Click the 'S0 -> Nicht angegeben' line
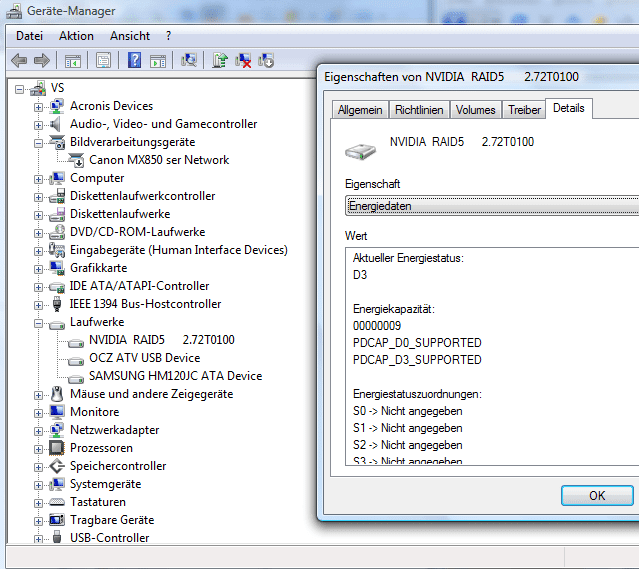The image size is (639, 569). pos(408,411)
